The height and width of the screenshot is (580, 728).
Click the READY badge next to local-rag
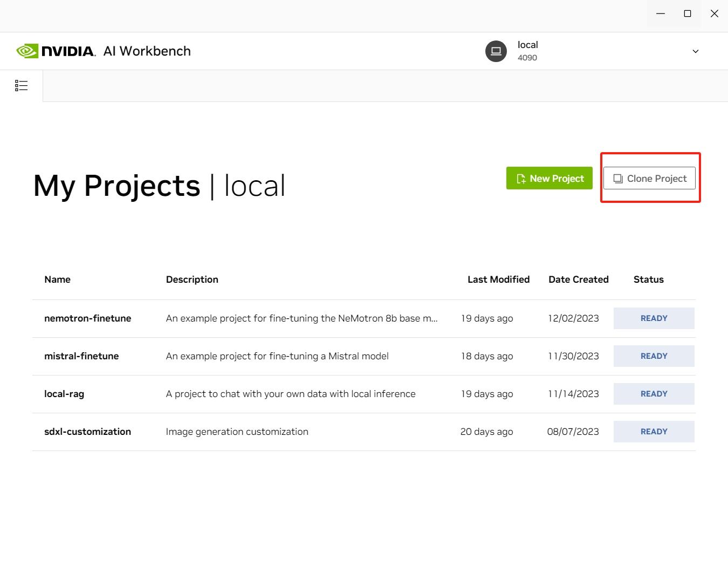pyautogui.click(x=654, y=394)
